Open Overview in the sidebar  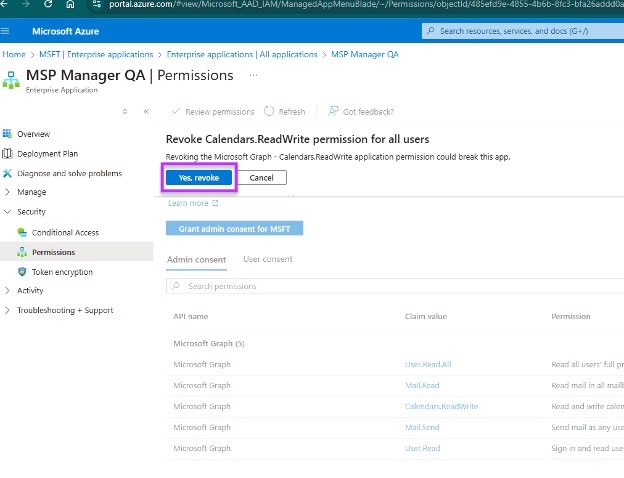(x=33, y=134)
